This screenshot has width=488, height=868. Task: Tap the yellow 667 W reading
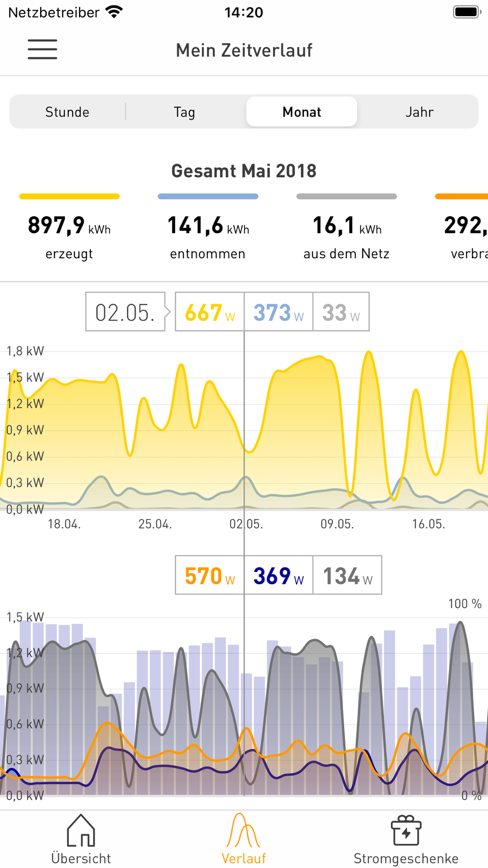(x=210, y=312)
